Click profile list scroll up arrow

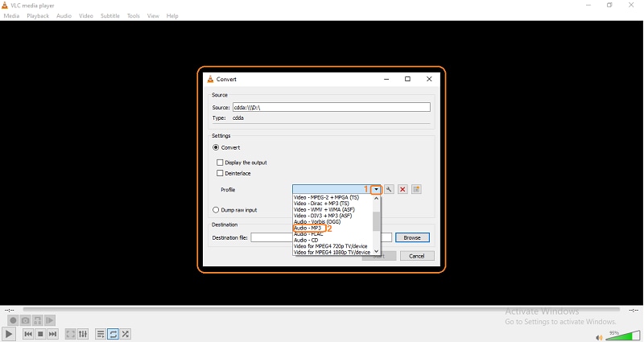point(376,198)
